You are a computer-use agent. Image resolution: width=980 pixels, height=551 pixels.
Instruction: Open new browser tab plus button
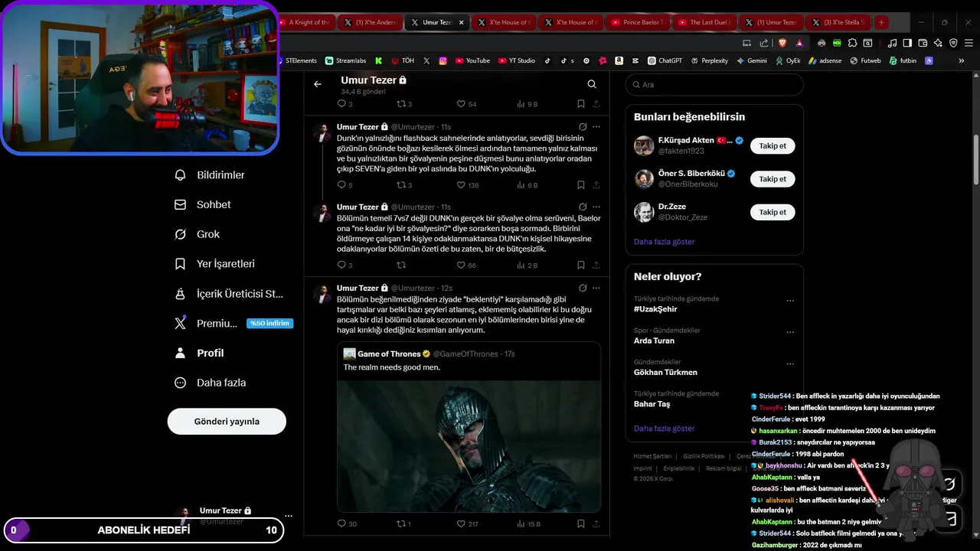[881, 22]
